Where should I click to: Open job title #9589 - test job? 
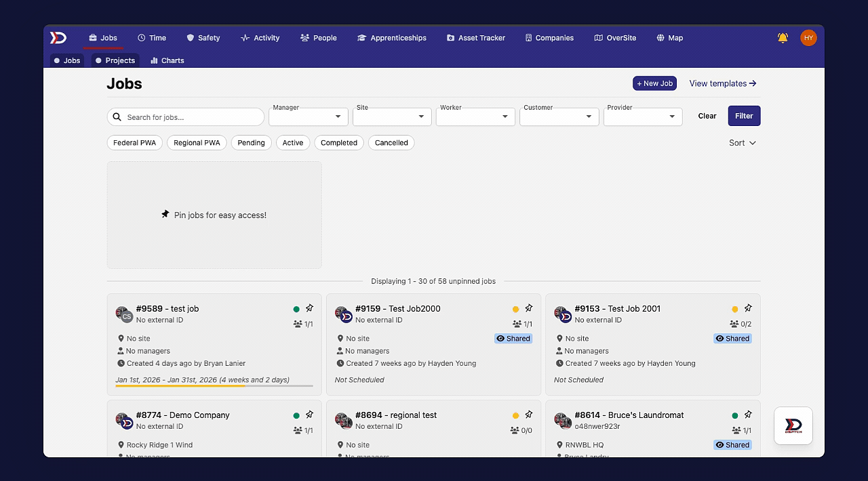pos(167,308)
